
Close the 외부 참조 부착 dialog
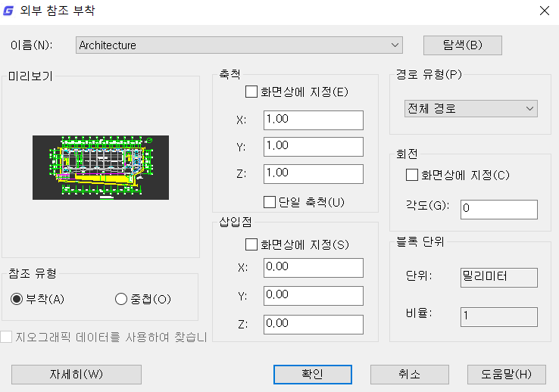545,11
